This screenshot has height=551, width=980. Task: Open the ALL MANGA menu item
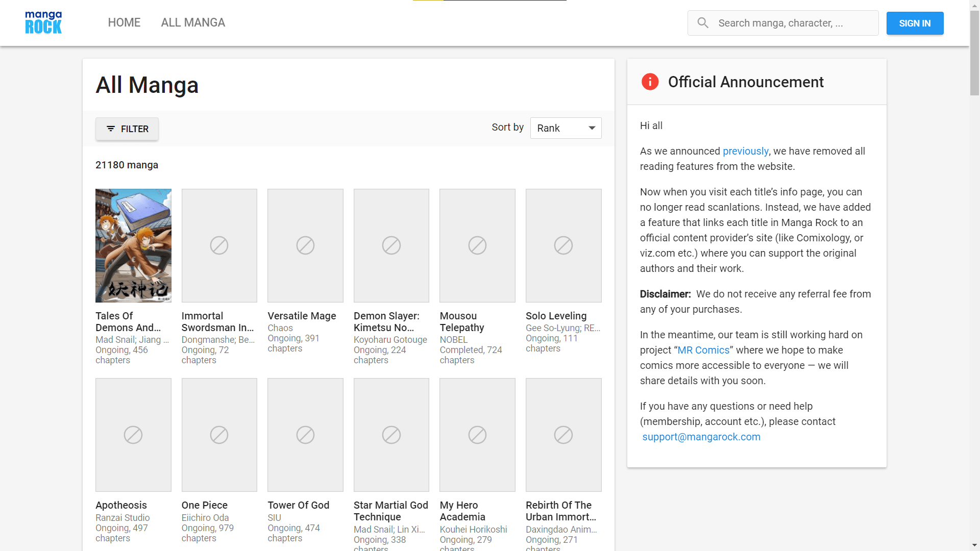(x=193, y=22)
